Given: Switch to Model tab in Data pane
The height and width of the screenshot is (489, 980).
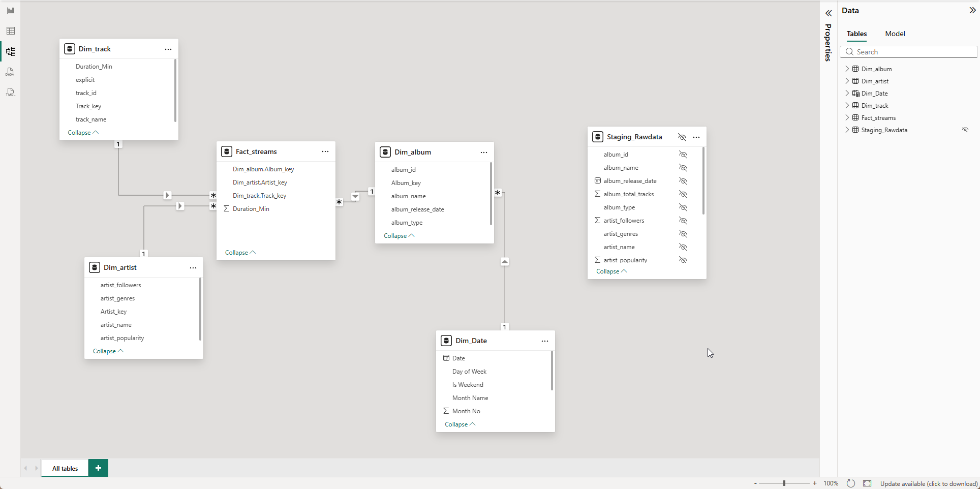Looking at the screenshot, I should click(x=895, y=34).
